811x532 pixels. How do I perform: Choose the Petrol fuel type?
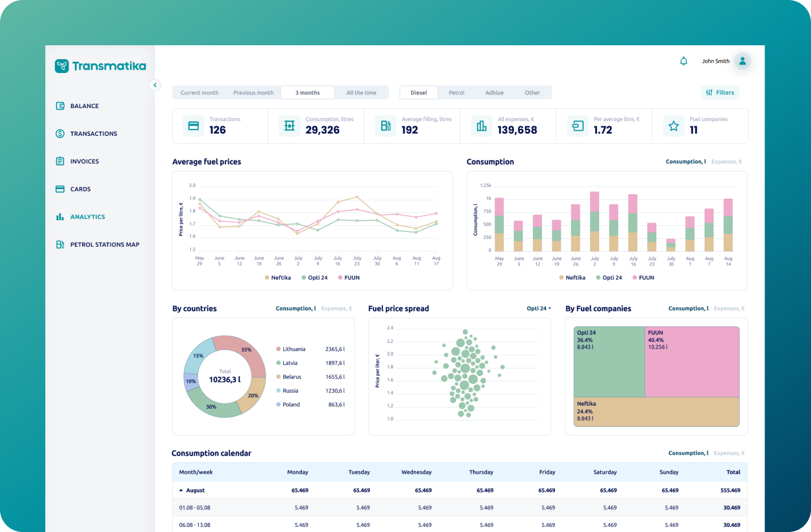[x=456, y=93]
